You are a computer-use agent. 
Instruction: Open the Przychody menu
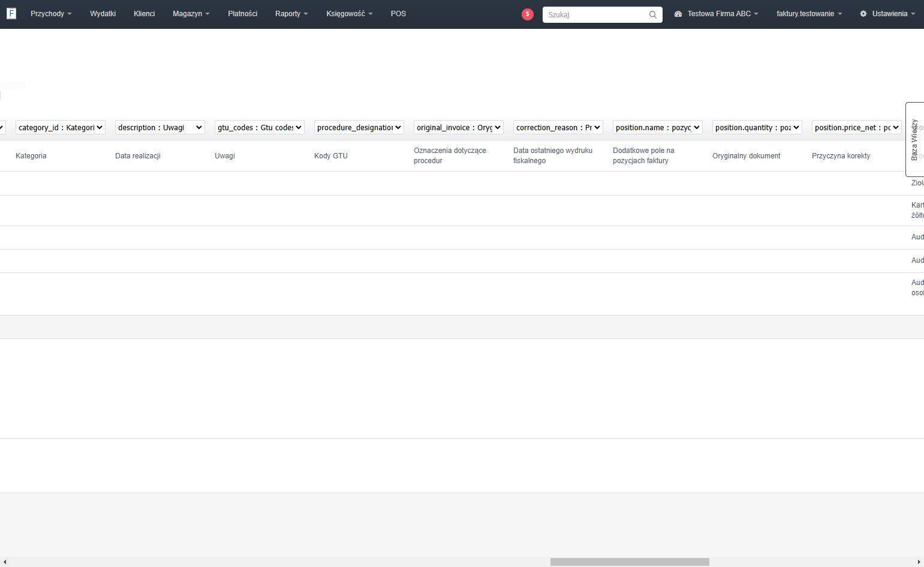51,14
